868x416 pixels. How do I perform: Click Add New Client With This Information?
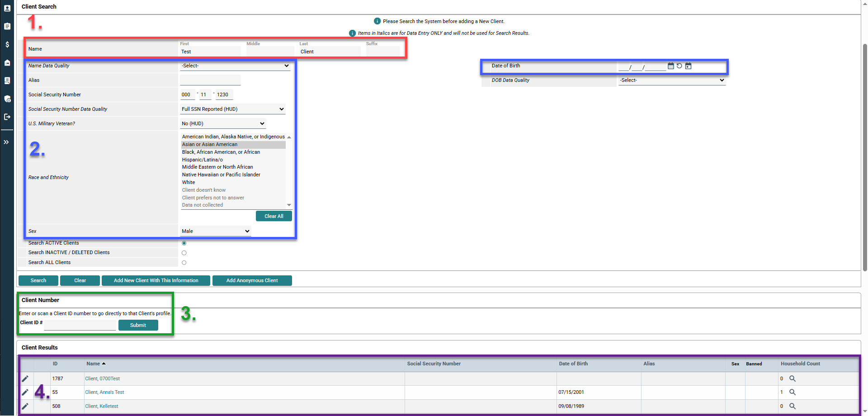point(156,280)
